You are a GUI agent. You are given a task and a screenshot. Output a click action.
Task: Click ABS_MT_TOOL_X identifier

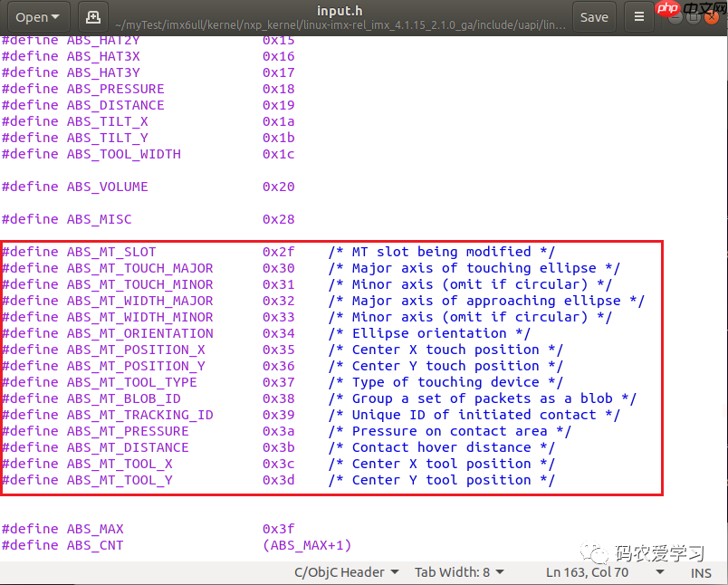[120, 464]
